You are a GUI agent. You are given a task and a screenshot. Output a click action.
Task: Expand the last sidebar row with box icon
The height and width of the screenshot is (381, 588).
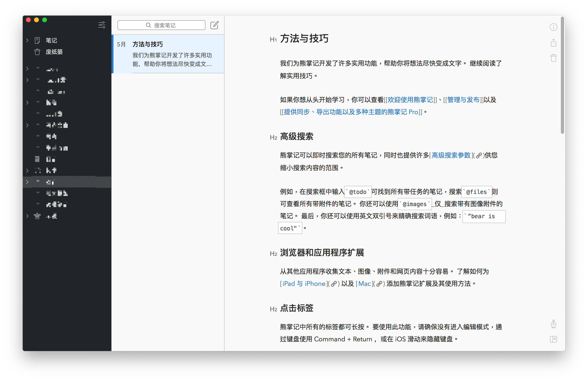tap(27, 216)
